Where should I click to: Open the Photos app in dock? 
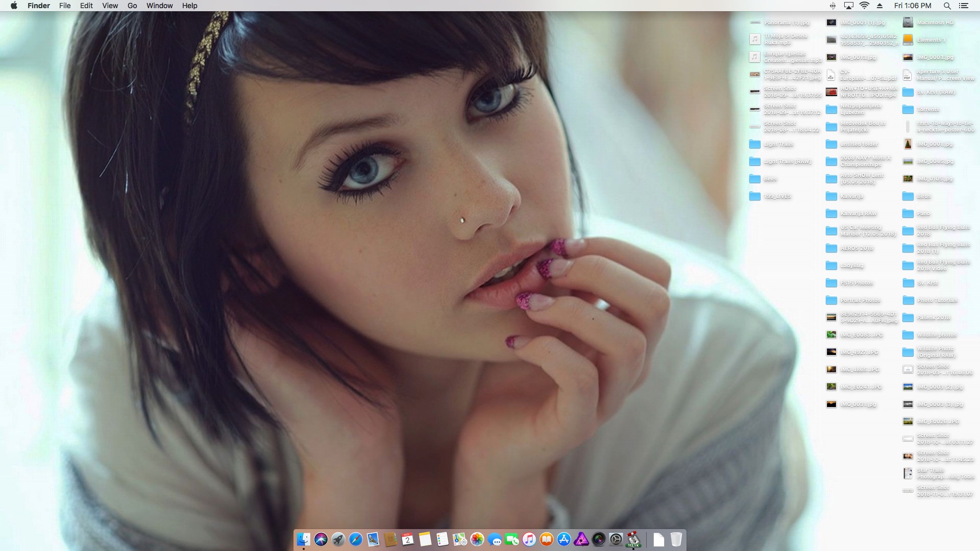(477, 539)
